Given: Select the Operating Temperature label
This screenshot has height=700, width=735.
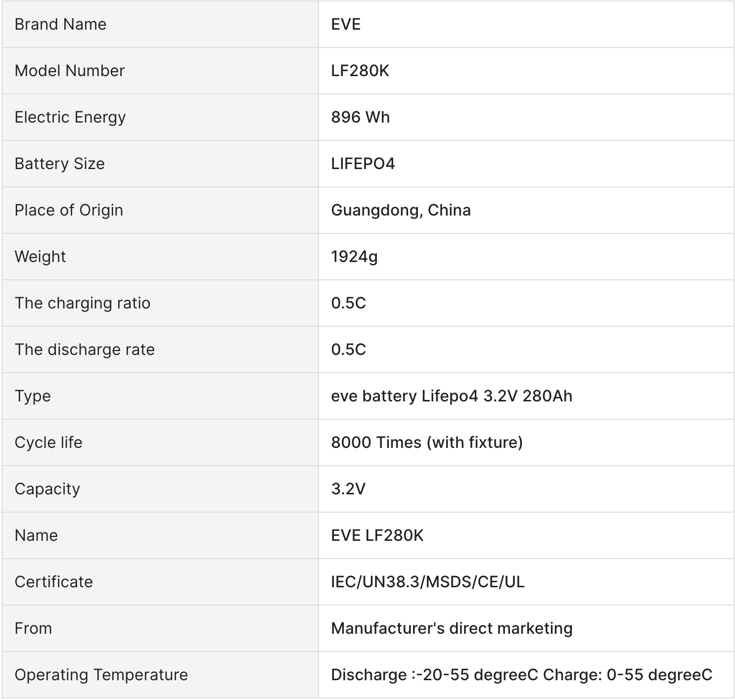Looking at the screenshot, I should tap(101, 675).
